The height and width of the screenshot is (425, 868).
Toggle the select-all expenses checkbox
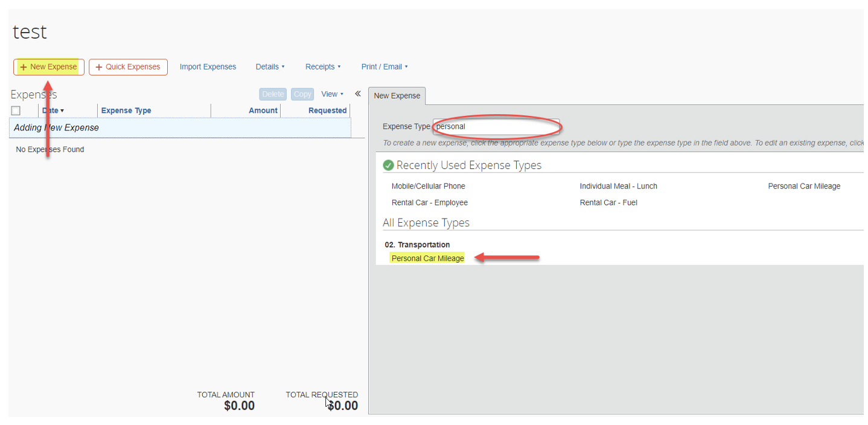[16, 110]
